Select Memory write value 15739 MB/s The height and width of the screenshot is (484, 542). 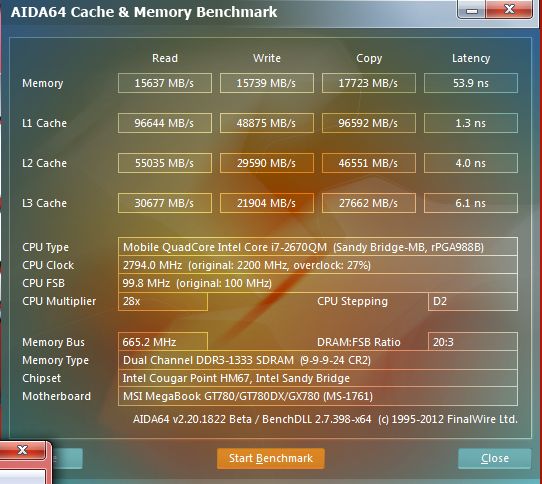(x=267, y=83)
